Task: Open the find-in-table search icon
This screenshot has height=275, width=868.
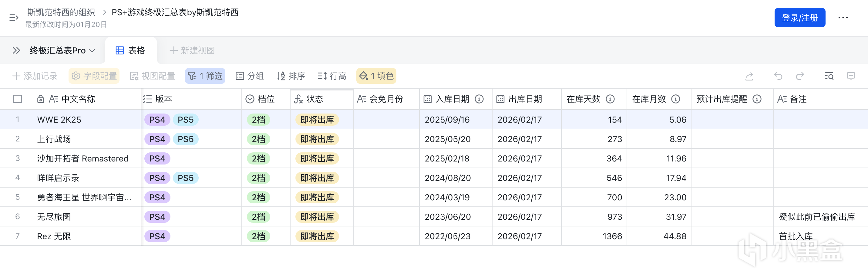Action: pyautogui.click(x=829, y=76)
